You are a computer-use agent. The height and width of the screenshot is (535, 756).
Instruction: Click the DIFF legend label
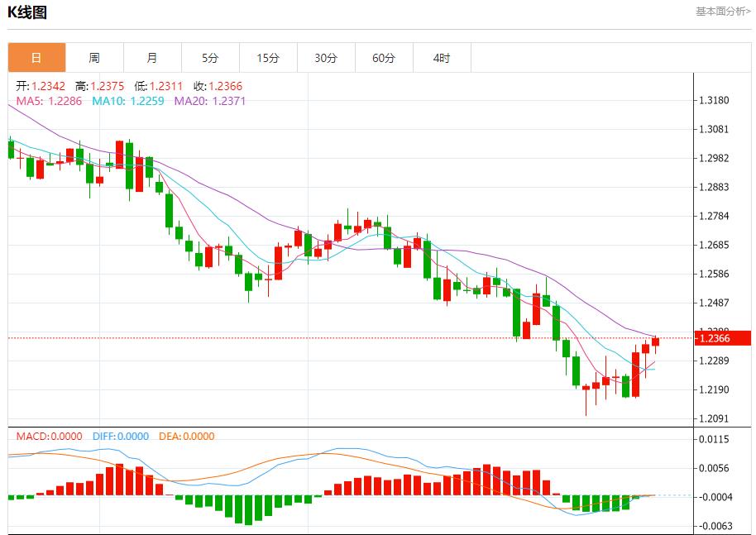tap(120, 436)
